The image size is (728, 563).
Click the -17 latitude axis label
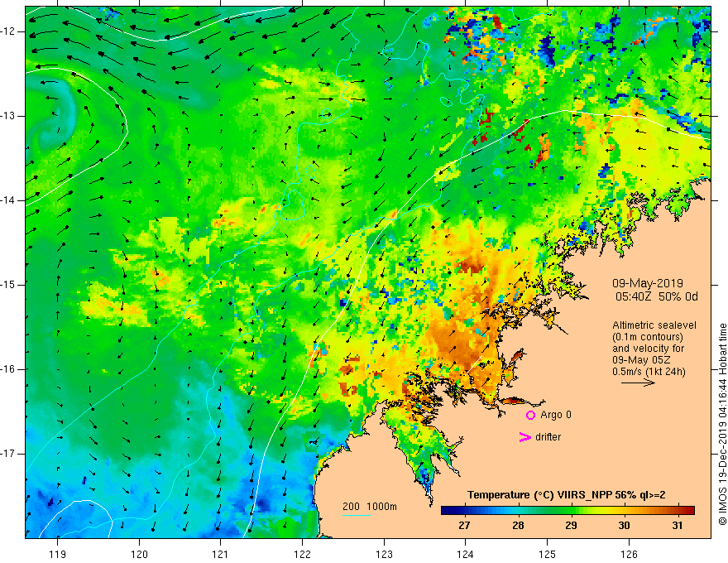8,454
